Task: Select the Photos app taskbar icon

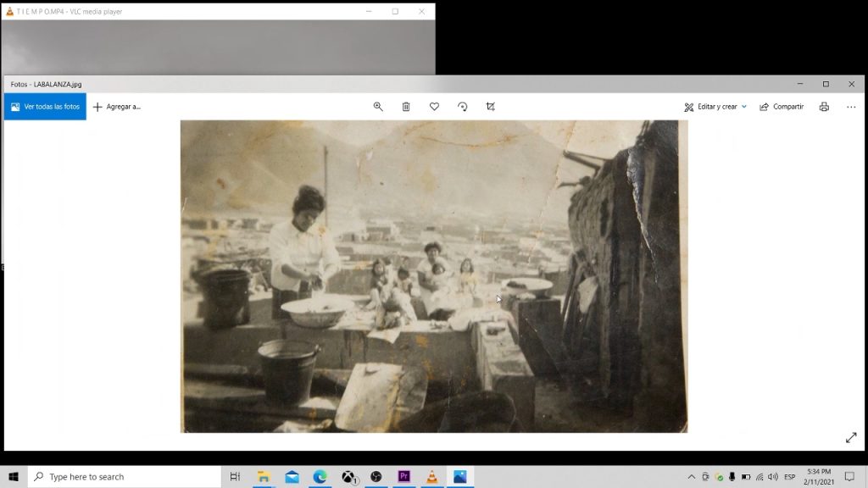Action: tap(460, 476)
